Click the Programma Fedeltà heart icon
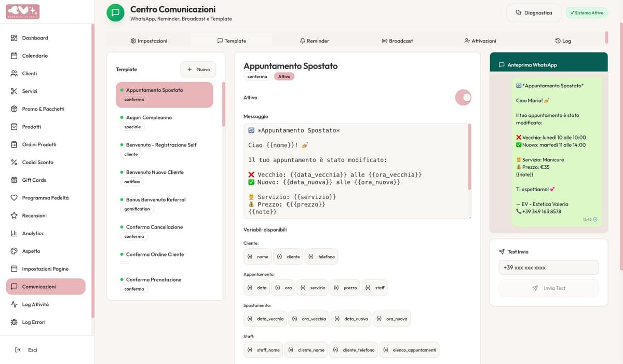Viewport: 623px width, 364px height. tap(14, 198)
